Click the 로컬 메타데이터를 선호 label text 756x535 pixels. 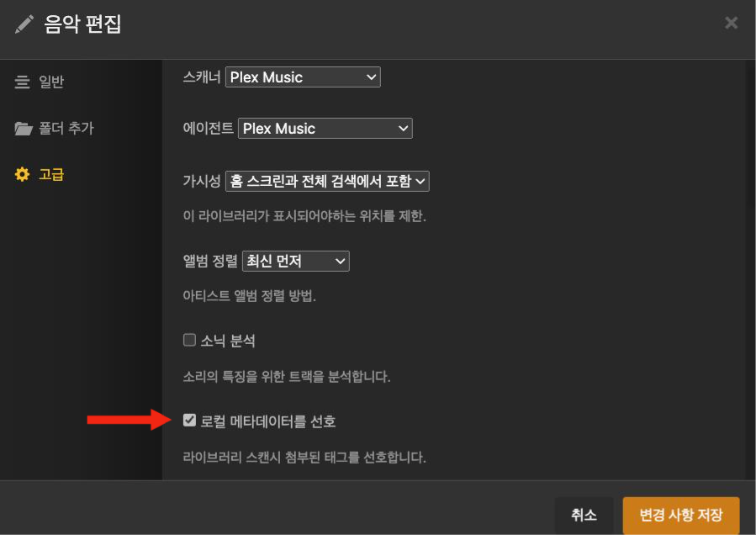pos(268,421)
